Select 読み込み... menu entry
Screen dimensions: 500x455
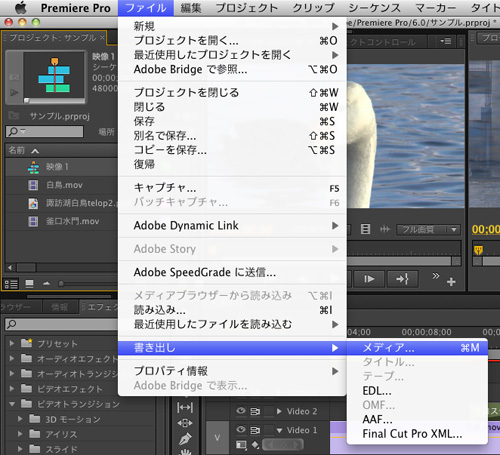tap(232, 310)
